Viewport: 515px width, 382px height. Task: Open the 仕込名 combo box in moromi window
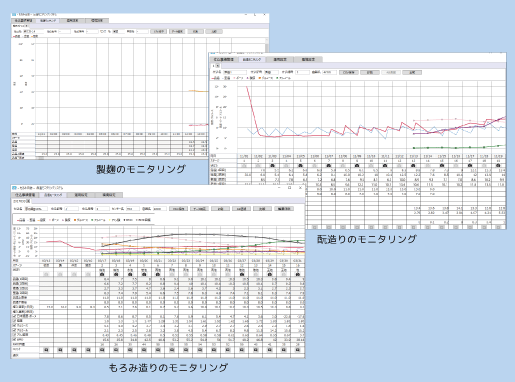tap(36, 209)
